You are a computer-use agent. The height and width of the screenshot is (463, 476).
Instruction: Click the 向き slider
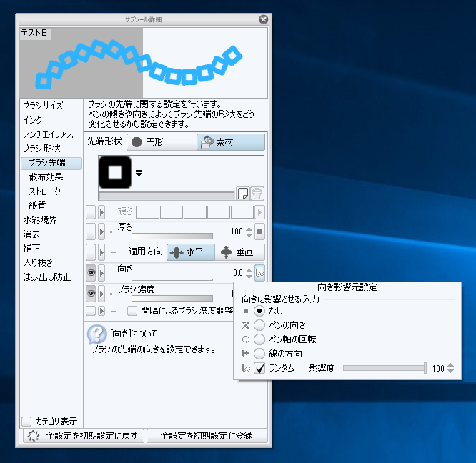click(172, 277)
